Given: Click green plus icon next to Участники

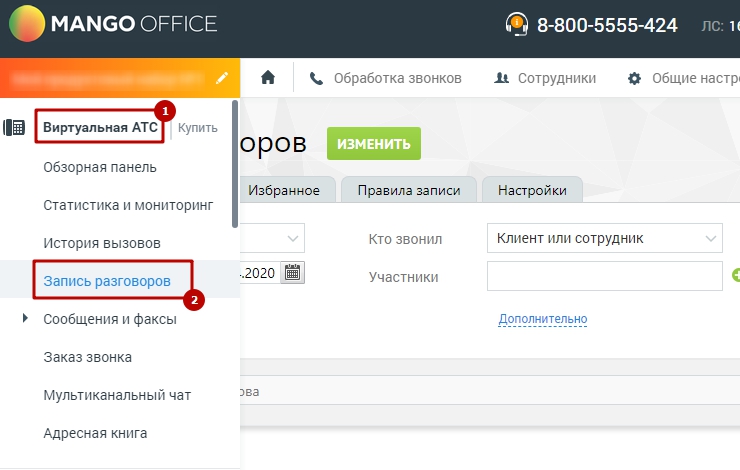Looking at the screenshot, I should point(735,276).
